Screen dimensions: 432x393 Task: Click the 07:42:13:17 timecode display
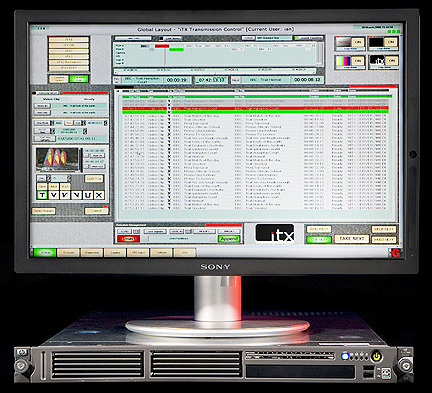click(211, 80)
